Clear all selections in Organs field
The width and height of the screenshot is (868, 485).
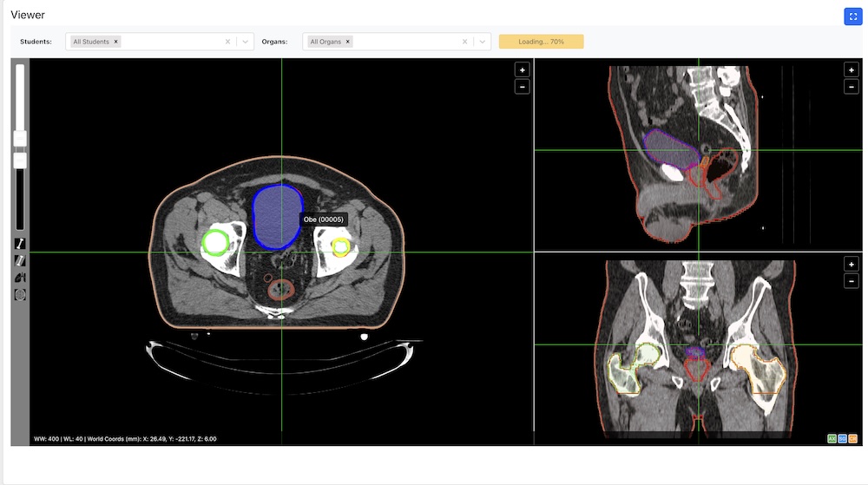(x=464, y=42)
